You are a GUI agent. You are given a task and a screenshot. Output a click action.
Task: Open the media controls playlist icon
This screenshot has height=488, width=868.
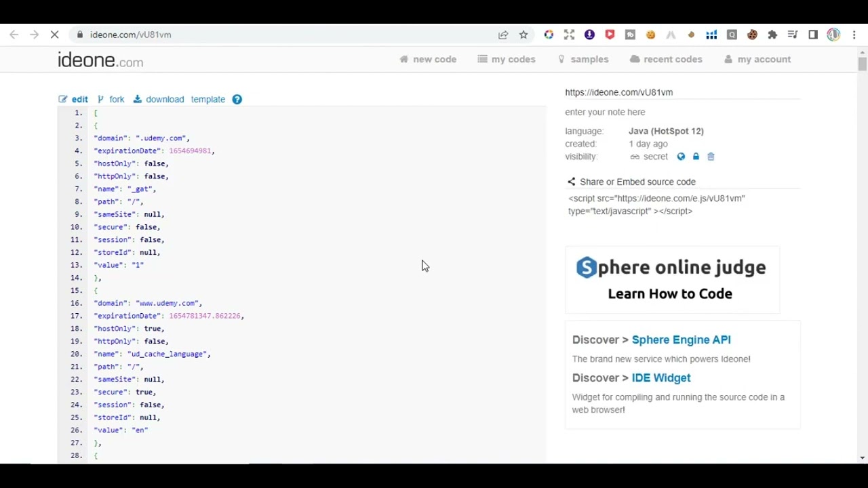pyautogui.click(x=793, y=35)
